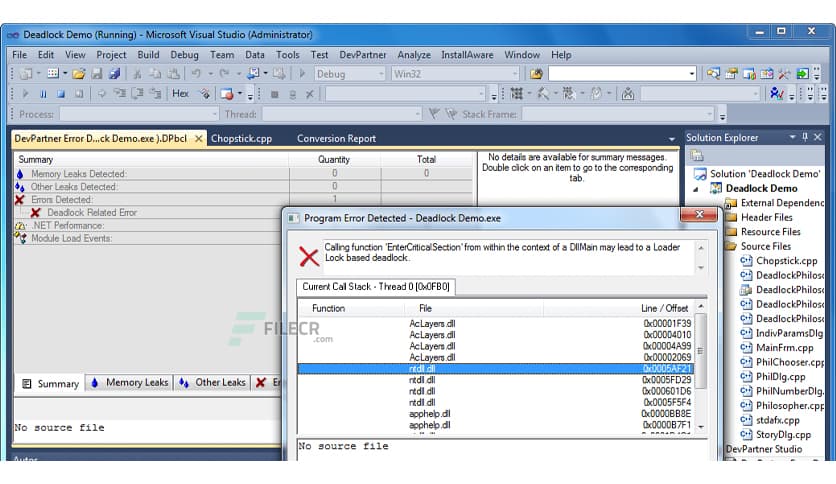Pause debugging with the Break All icon
This screenshot has height=484, width=836.
[43, 94]
